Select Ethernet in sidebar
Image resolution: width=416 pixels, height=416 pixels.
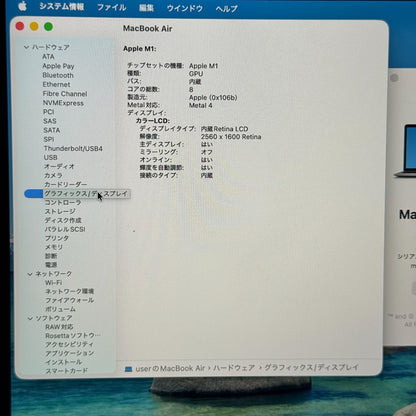coord(56,85)
